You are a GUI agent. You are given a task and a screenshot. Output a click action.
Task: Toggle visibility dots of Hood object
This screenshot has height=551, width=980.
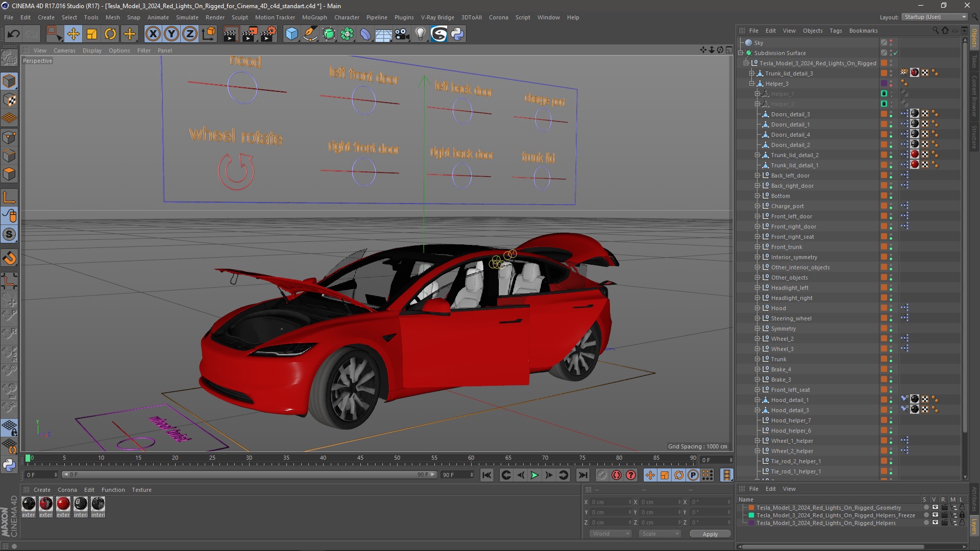click(891, 308)
